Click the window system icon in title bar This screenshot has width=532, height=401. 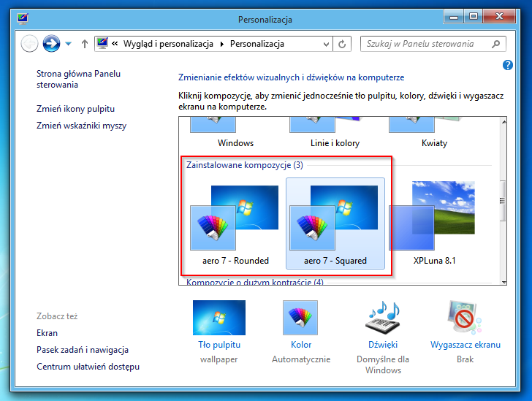(23, 19)
